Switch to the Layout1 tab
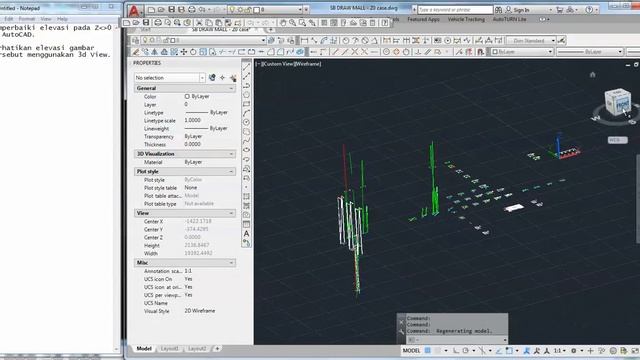The image size is (640, 360). [x=170, y=349]
